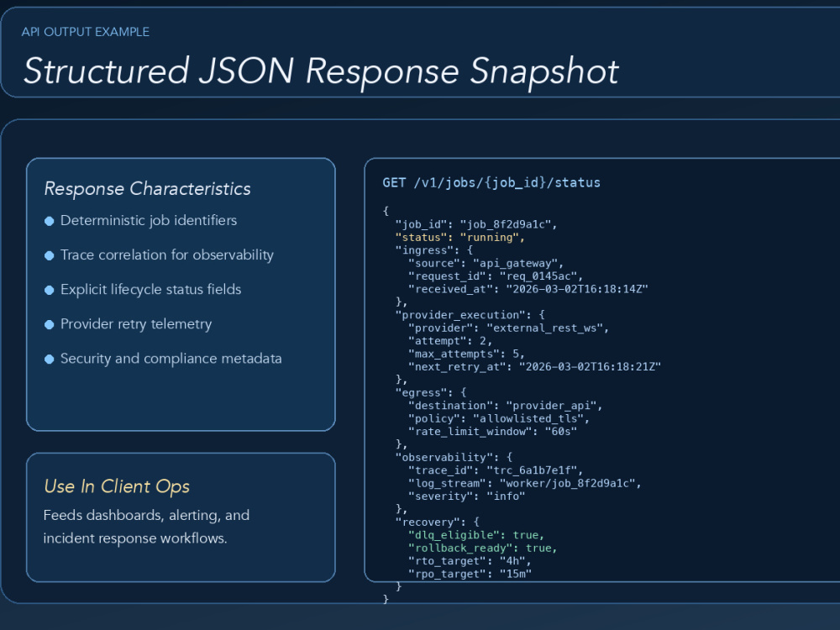Click 'Trace correlation for observability' bullet text

coord(166,255)
